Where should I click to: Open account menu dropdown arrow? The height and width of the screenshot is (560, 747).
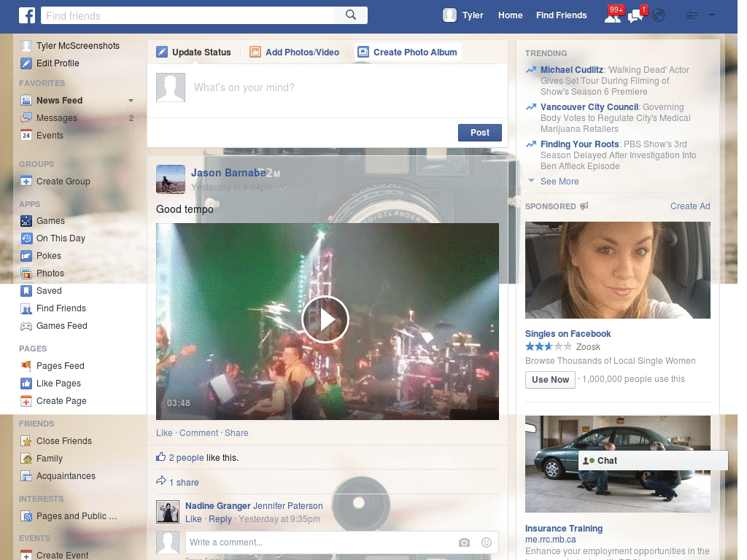pos(712,16)
